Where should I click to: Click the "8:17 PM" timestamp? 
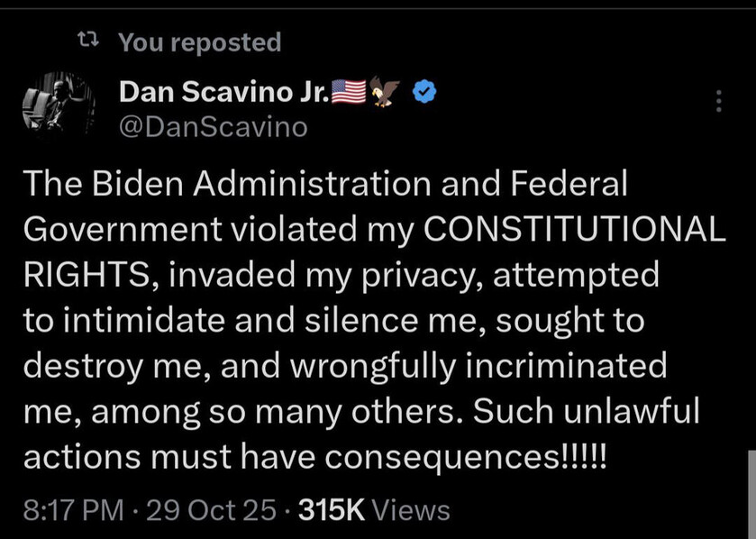pos(72,510)
